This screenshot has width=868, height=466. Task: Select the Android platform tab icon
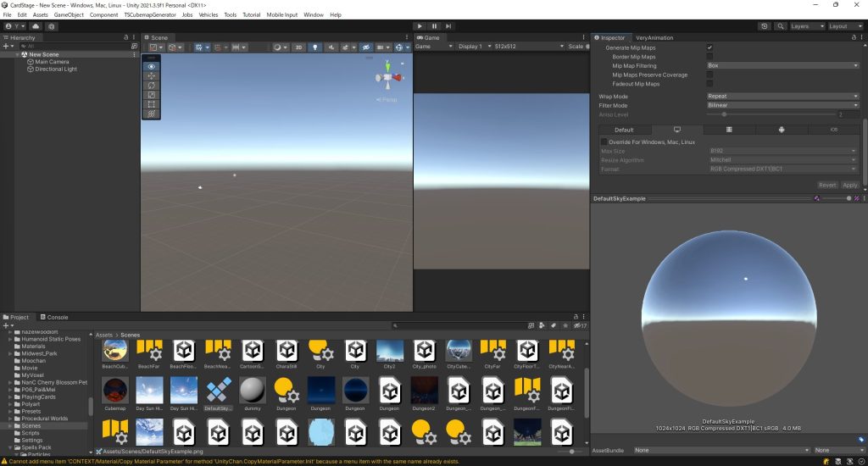781,130
